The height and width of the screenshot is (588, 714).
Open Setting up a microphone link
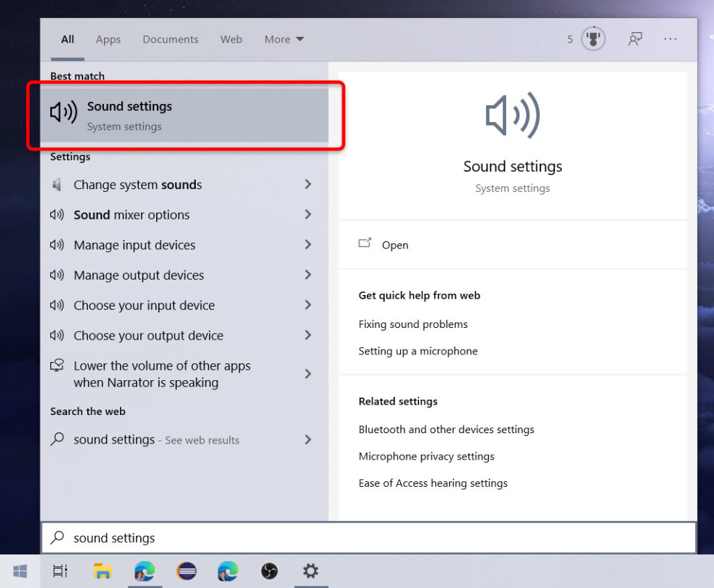(418, 351)
